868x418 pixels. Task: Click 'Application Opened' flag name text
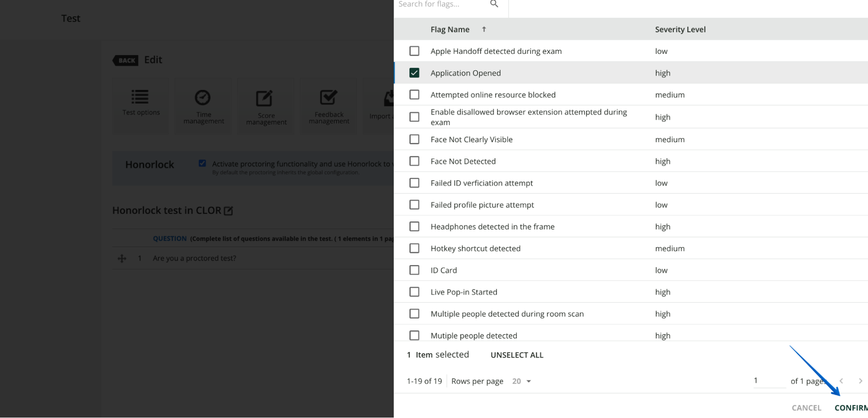point(465,73)
